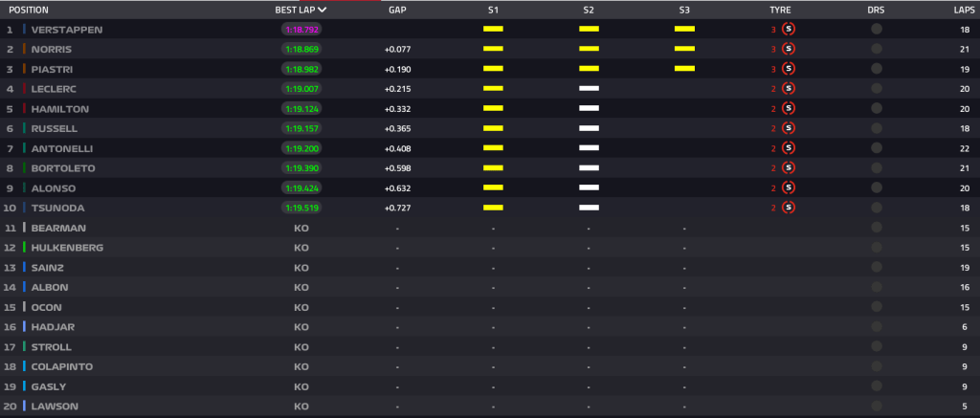Click Leclerc's soft tyre icon
Screen dimensions: 980x418
pos(789,89)
